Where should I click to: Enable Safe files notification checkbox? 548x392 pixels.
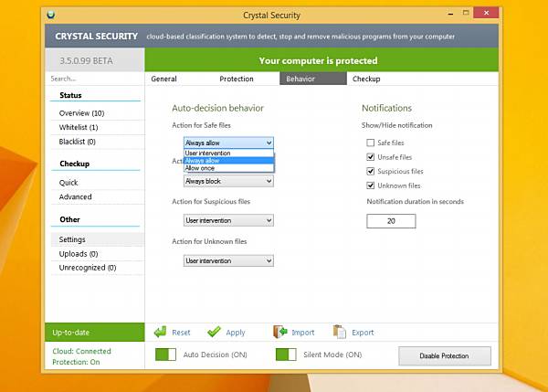[371, 143]
